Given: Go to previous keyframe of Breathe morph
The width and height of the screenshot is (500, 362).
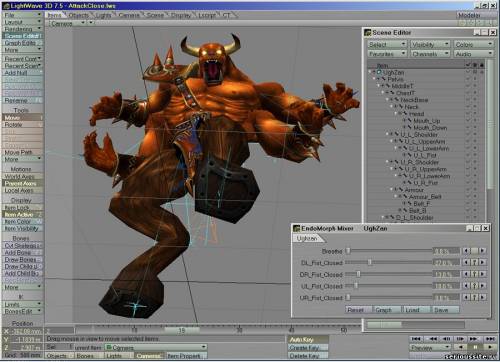Looking at the screenshot, I should 467,251.
